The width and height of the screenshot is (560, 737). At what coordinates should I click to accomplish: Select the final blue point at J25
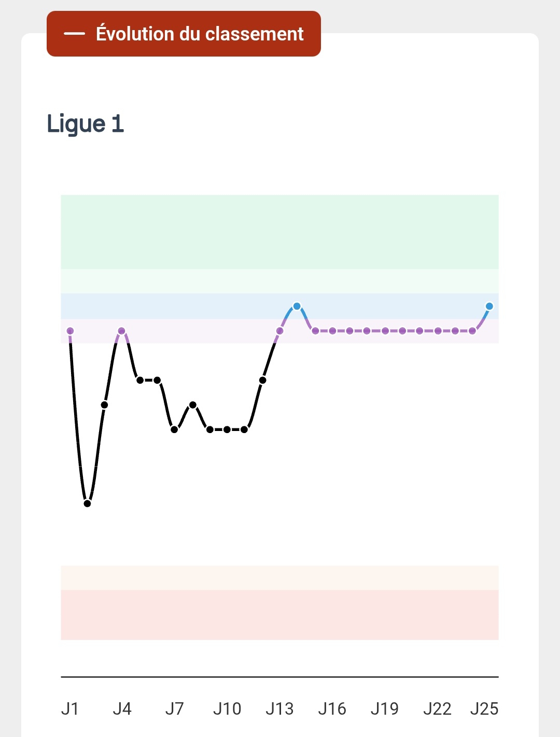tap(489, 307)
